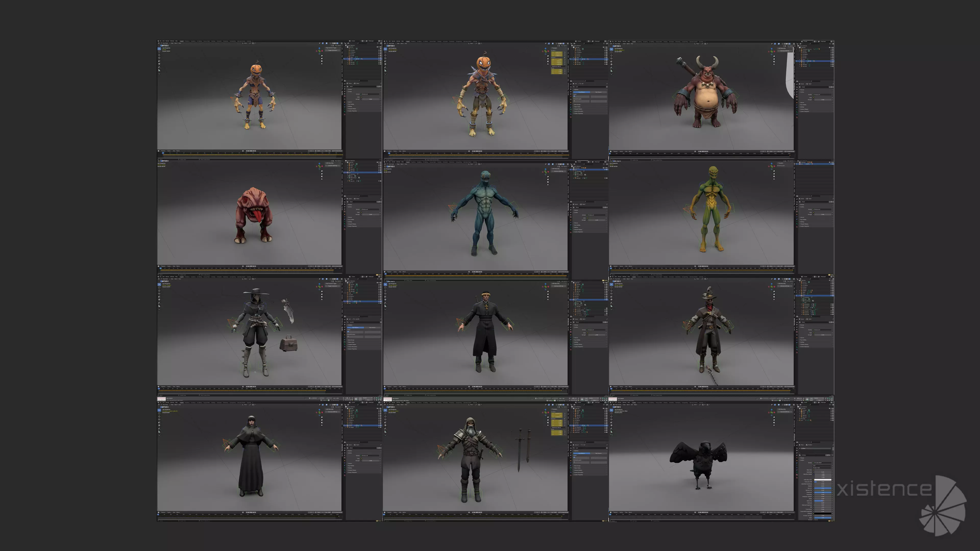Toggle viewport overlays in blue-shorts pumpkin header

[327, 43]
